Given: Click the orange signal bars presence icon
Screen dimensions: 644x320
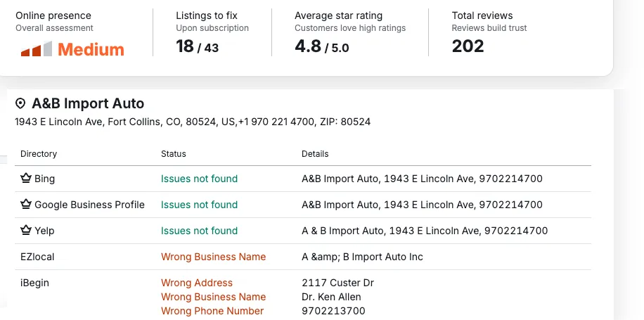Looking at the screenshot, I should pyautogui.click(x=37, y=49).
